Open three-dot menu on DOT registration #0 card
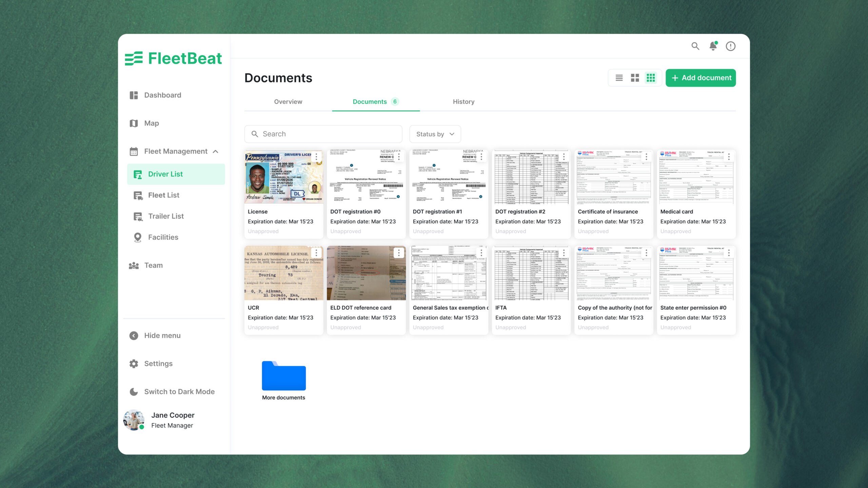The image size is (868, 488). click(x=399, y=157)
